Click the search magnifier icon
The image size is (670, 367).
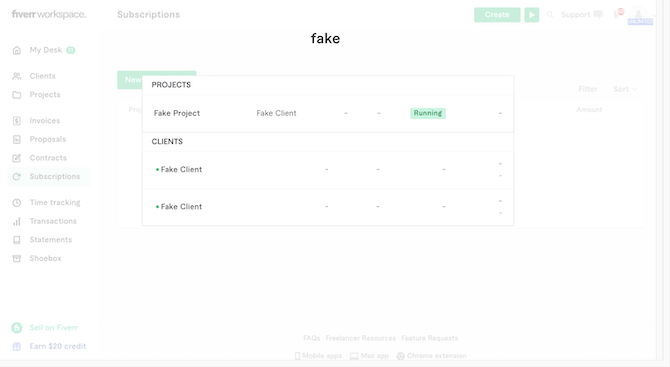click(x=550, y=15)
